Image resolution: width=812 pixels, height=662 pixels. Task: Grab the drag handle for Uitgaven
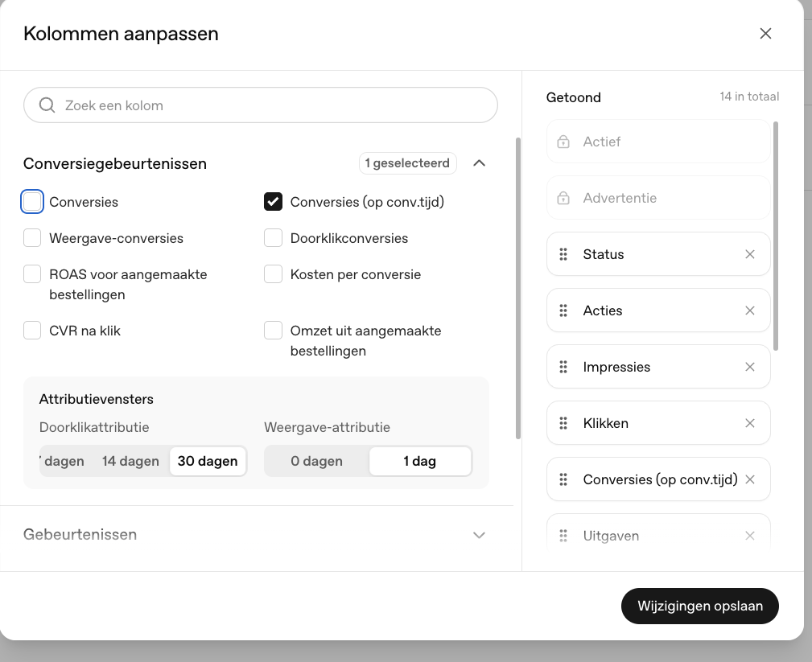[x=563, y=536]
